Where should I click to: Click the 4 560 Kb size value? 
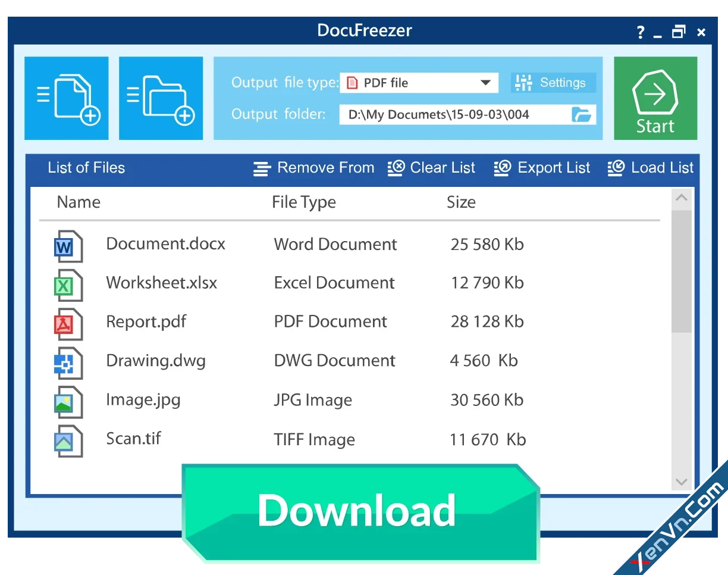pos(484,361)
